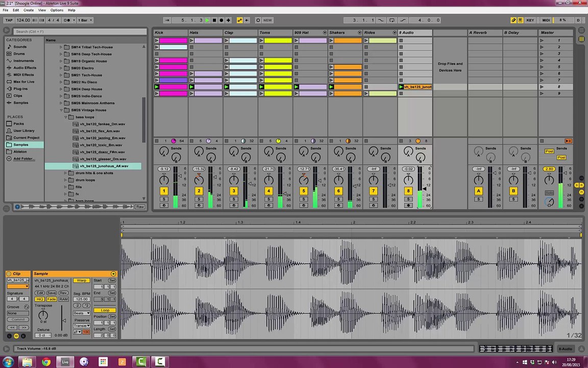Click Add Folder plus icon in Places

tap(9, 159)
